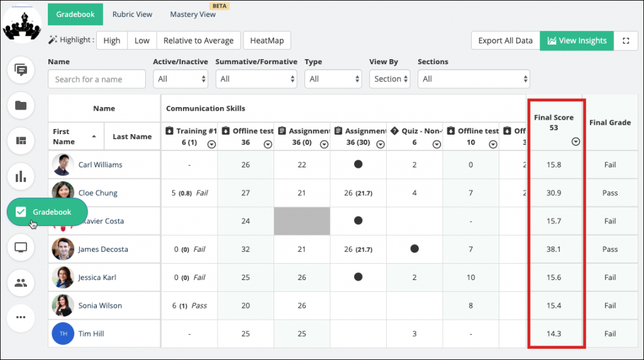
Task: Open the View By Section dropdown
Action: [390, 79]
